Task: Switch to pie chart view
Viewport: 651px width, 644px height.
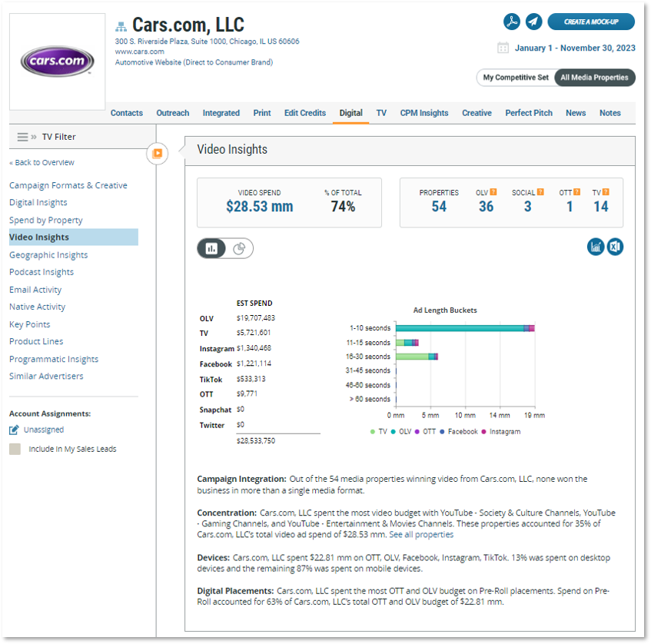Action: click(239, 248)
